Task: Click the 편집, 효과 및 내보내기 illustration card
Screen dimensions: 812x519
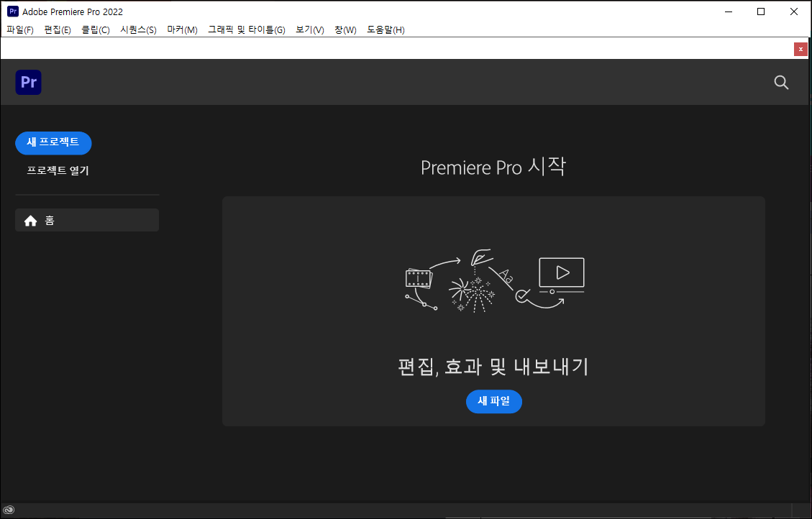Action: coord(494,312)
